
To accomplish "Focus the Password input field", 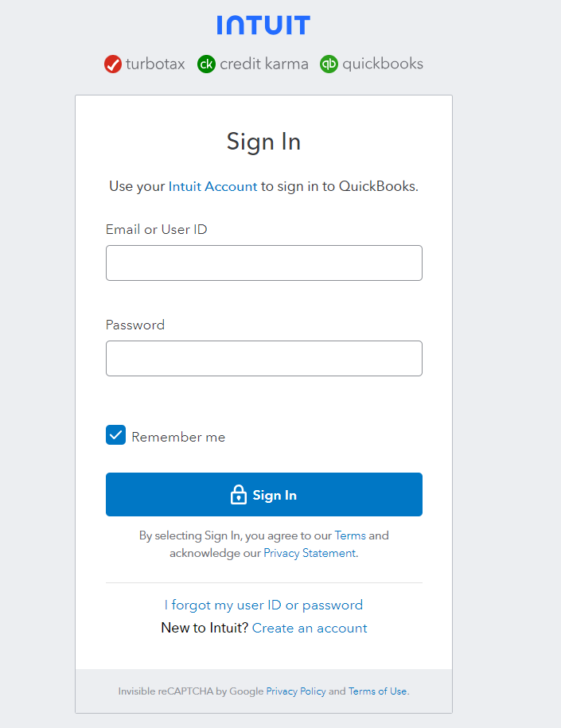I will (x=263, y=358).
